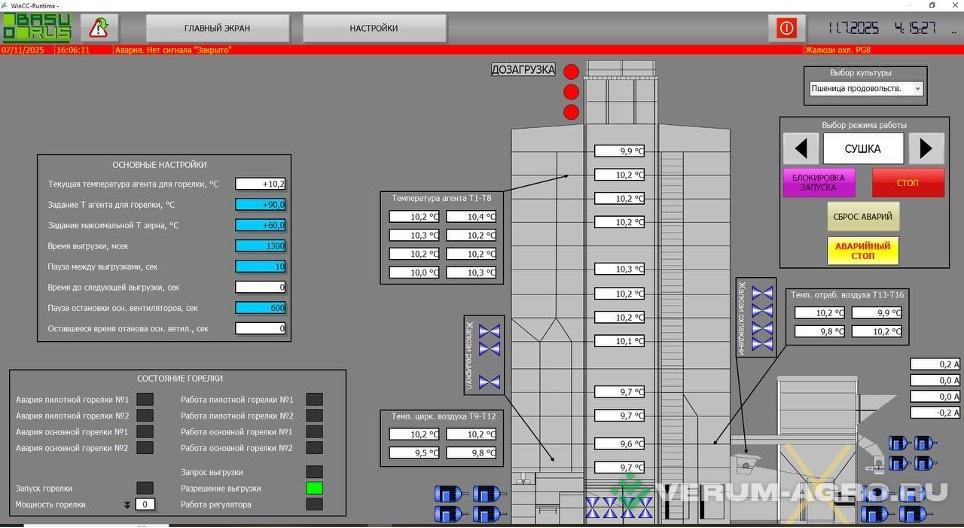
Task: Open the crop selection dropdown
Action: tap(865, 89)
